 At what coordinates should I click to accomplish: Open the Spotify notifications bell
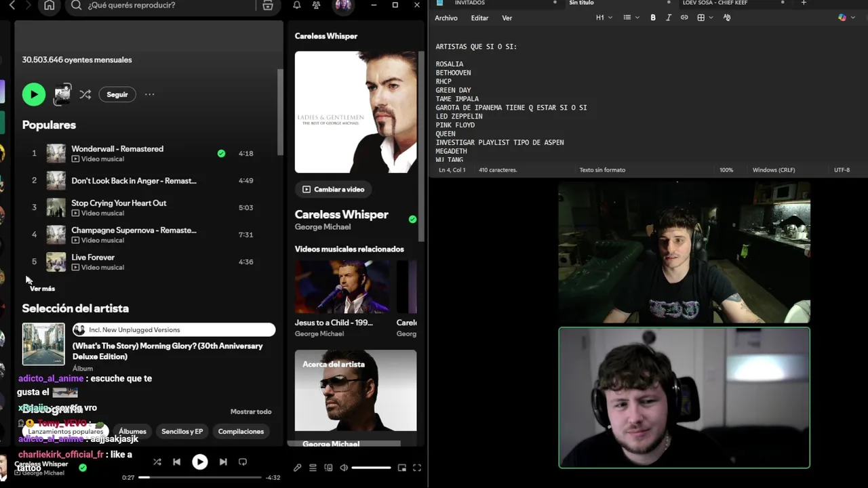pyautogui.click(x=297, y=5)
